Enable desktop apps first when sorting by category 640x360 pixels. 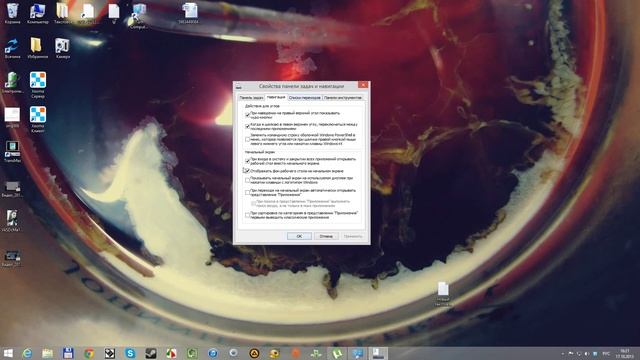pyautogui.click(x=247, y=215)
